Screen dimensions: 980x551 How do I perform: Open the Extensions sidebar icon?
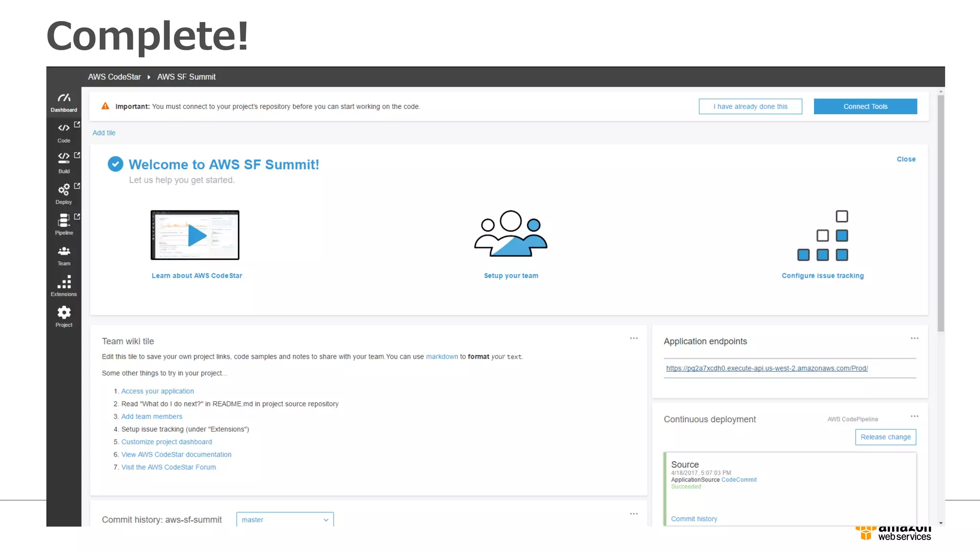click(x=64, y=282)
